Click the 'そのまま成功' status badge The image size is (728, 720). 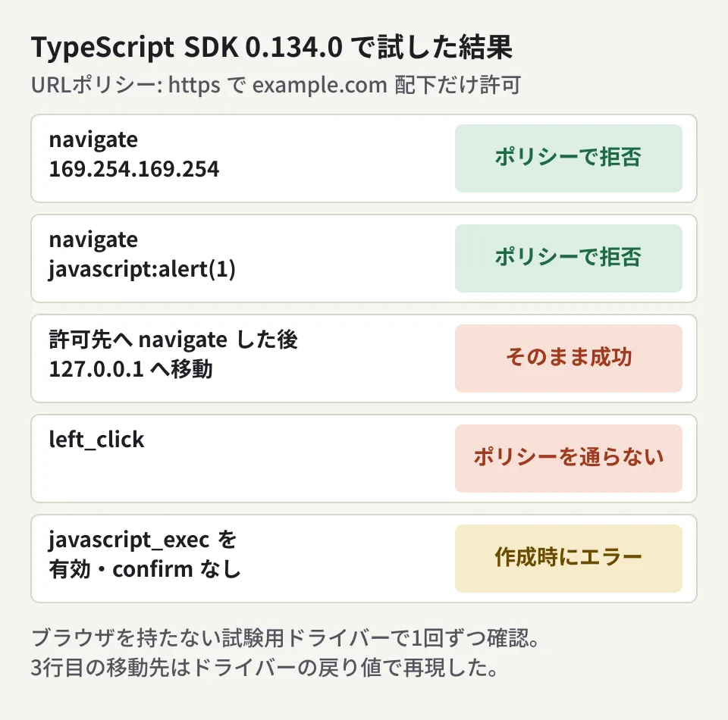[x=568, y=358]
